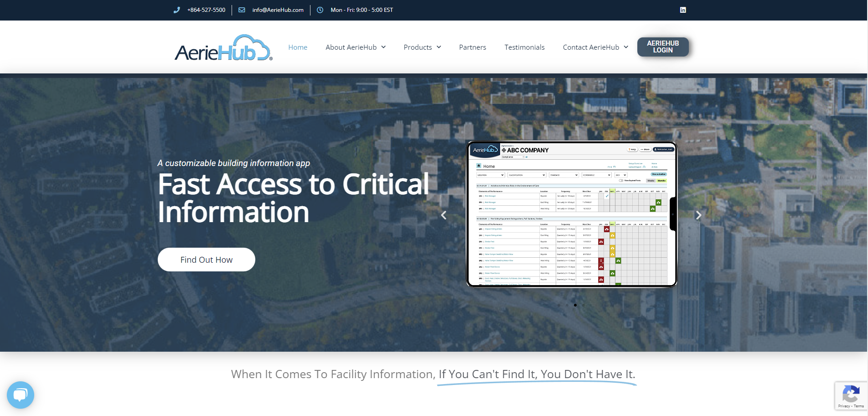Expand the Products dropdown menu
Viewport: 868px width, 416px height.
pos(422,47)
